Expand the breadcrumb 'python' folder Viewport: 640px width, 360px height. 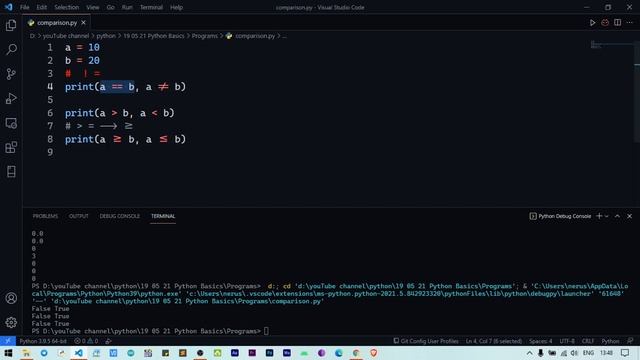point(106,36)
